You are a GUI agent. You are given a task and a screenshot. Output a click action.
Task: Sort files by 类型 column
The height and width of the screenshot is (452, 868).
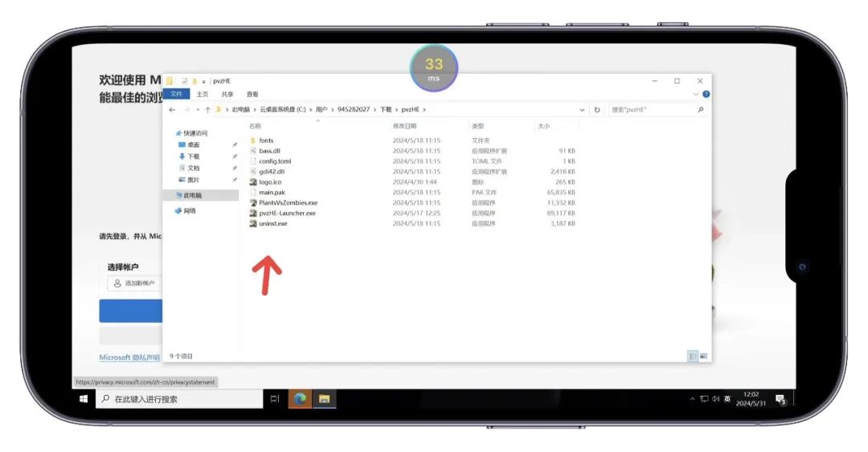[x=477, y=126]
